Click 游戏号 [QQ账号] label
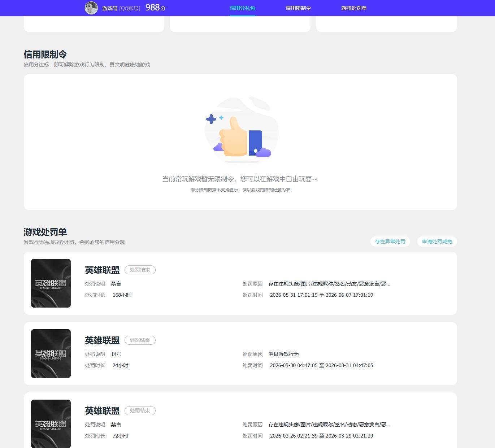Viewport: 495px width, 448px height. point(121,8)
